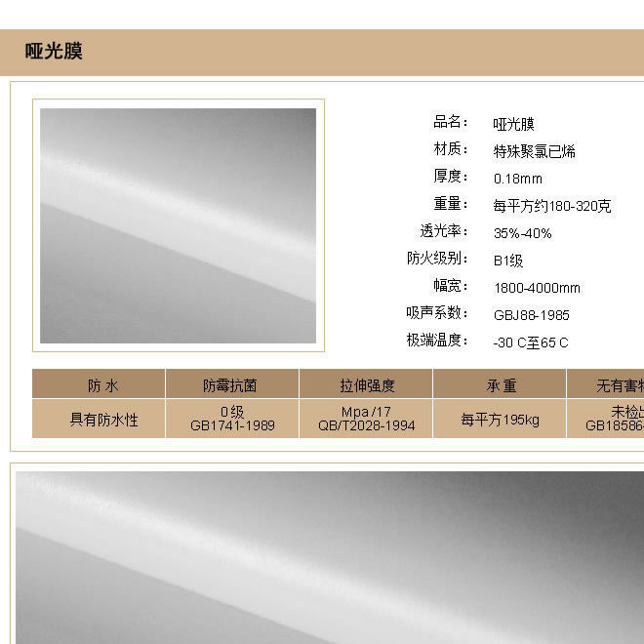Select the 特殊聚氯已烯 material value

534,151
